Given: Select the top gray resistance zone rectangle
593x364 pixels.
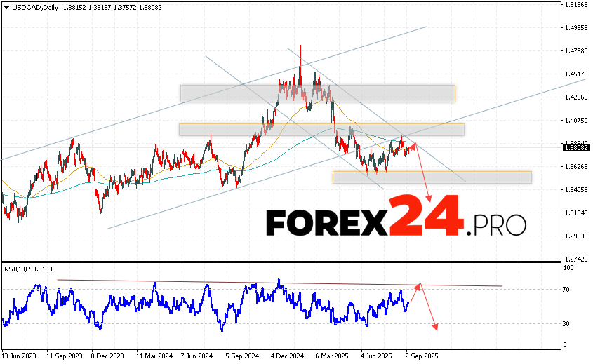Looking at the screenshot, I should [317, 93].
